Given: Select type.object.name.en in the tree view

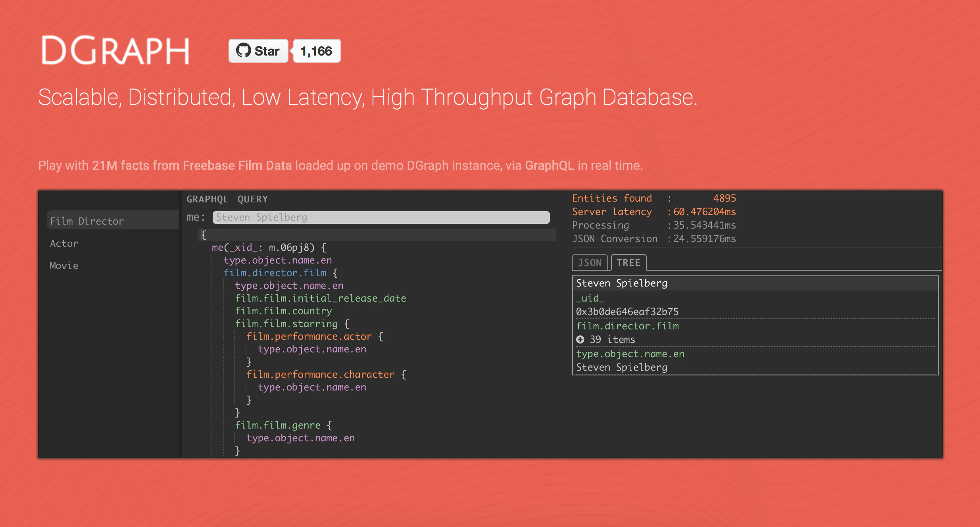Looking at the screenshot, I should (x=630, y=354).
